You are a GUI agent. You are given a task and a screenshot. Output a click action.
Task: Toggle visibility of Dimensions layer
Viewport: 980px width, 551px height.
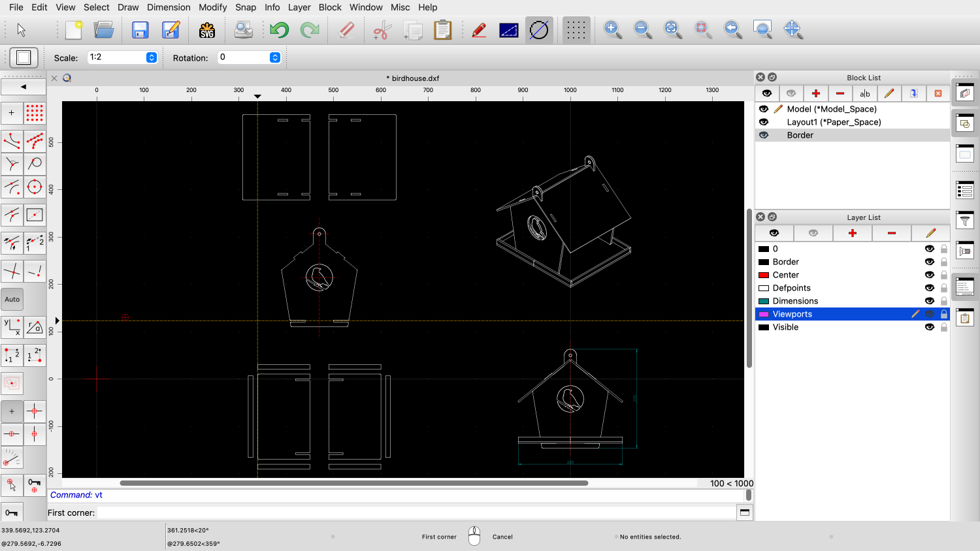[929, 301]
